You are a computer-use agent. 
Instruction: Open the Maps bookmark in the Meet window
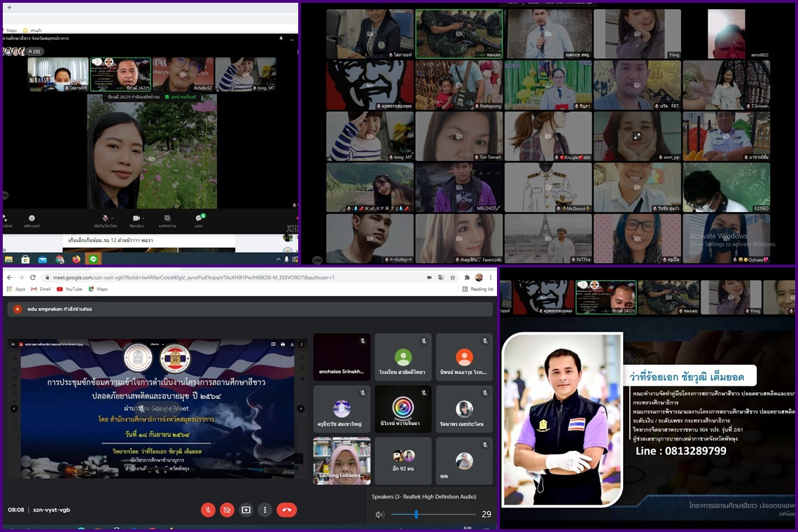click(x=98, y=289)
